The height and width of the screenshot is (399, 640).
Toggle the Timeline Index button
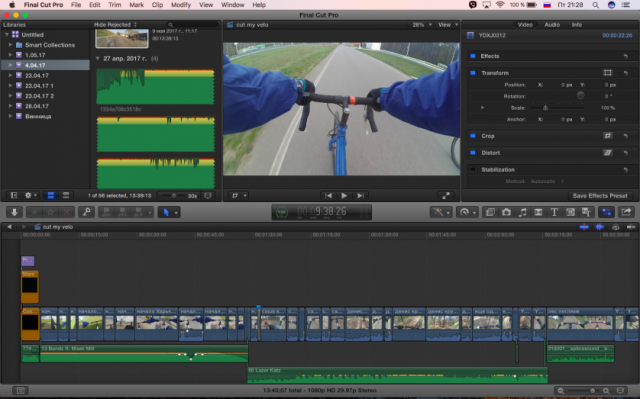click(x=20, y=390)
